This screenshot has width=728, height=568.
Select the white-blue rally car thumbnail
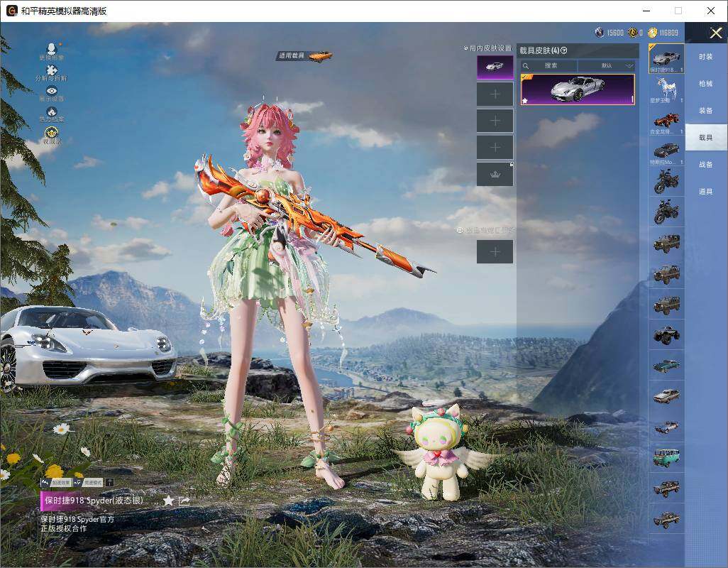(x=666, y=427)
